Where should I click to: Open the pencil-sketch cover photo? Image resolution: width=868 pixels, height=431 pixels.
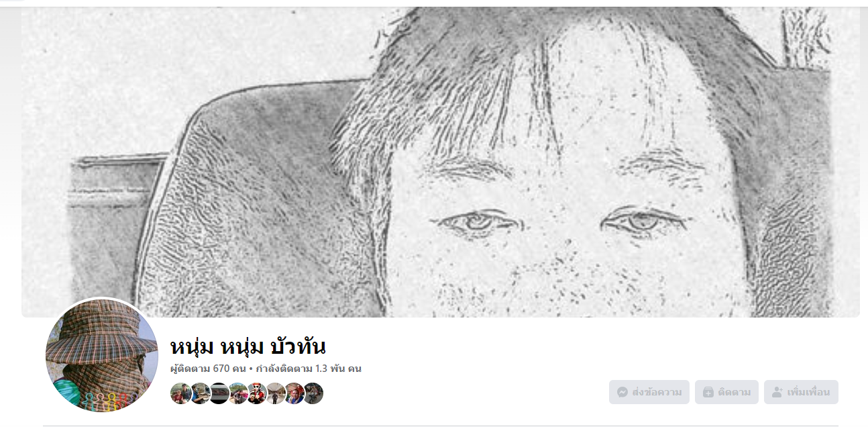coord(440,162)
